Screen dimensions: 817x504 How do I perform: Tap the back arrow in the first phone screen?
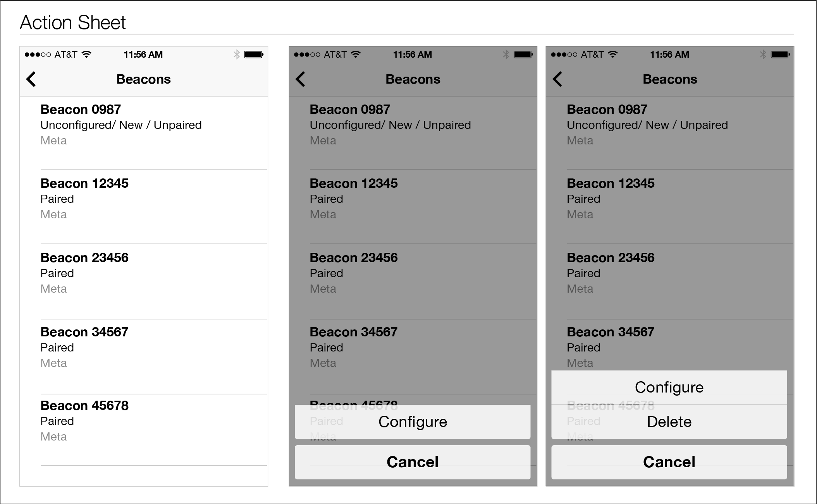31,79
